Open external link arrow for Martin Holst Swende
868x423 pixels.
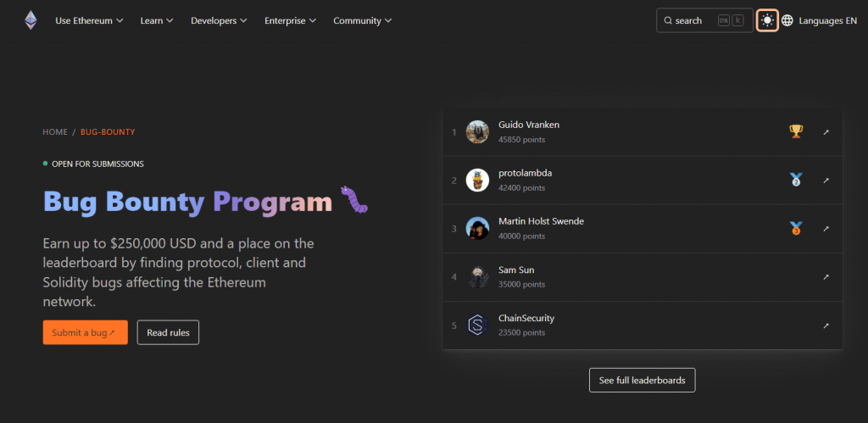pos(826,229)
